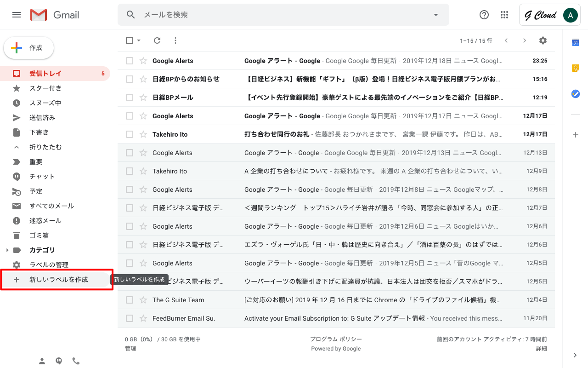Open the Help question mark icon
This screenshot has width=588, height=368.
pyautogui.click(x=484, y=15)
